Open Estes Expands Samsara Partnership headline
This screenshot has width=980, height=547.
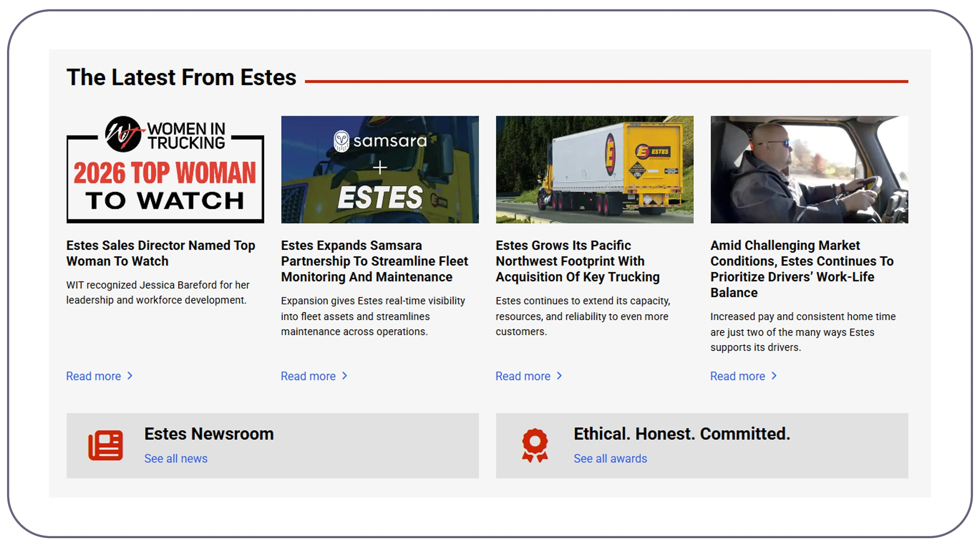click(374, 261)
